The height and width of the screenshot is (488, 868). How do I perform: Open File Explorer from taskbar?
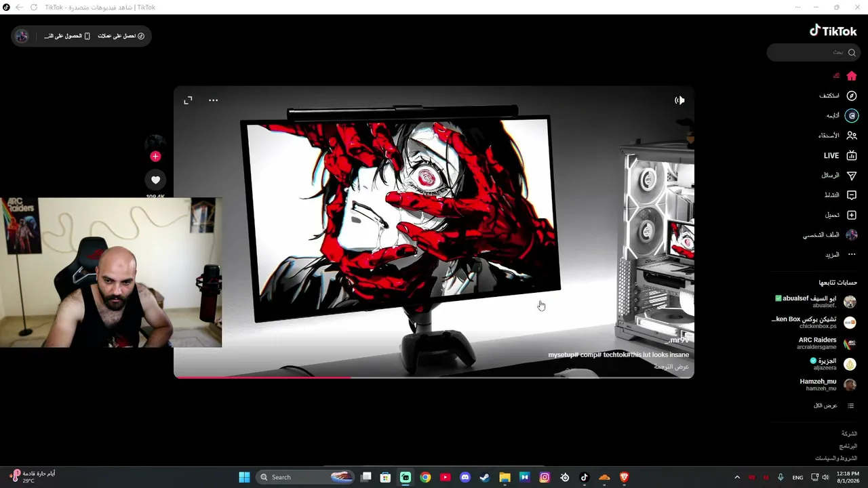505,477
